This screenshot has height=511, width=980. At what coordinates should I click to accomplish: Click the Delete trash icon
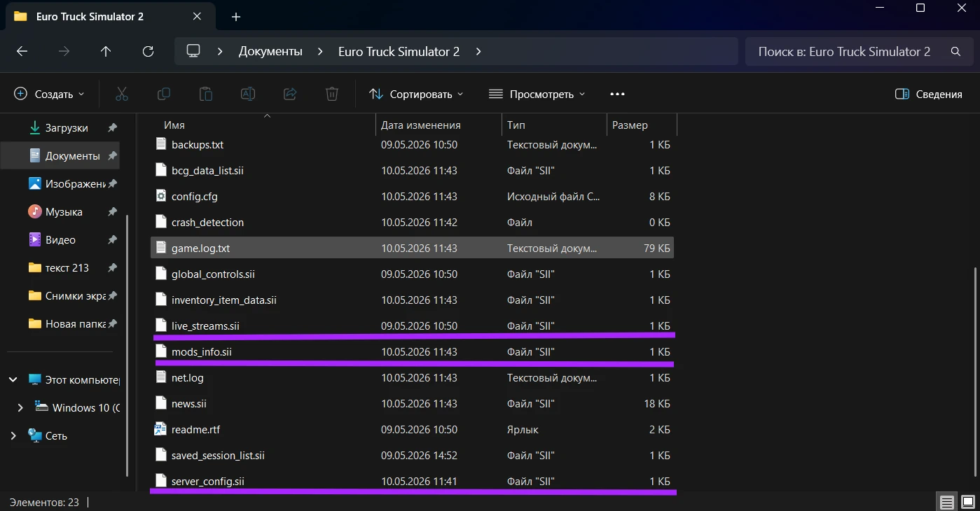coord(332,94)
